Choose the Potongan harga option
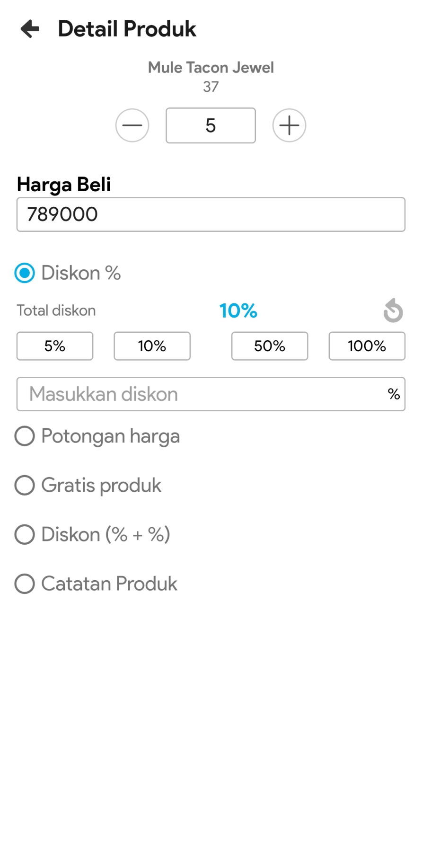 25,436
